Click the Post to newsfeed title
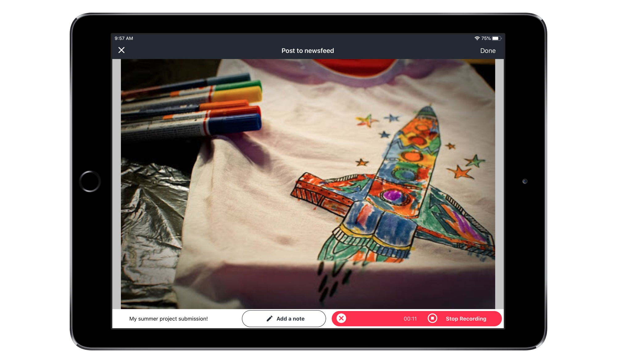 pyautogui.click(x=308, y=51)
